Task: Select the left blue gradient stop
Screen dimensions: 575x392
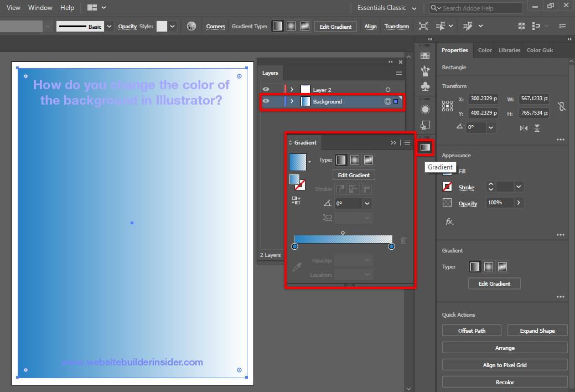Action: [x=294, y=246]
